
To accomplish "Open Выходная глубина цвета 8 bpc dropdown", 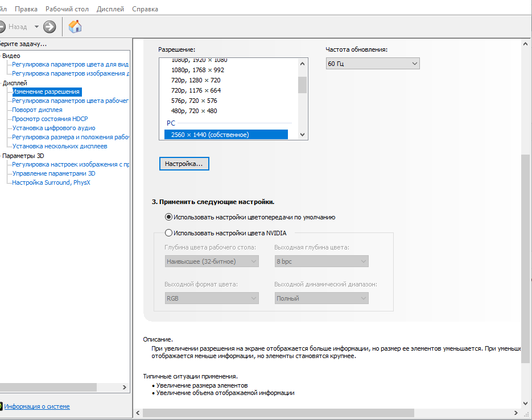I will 321,261.
